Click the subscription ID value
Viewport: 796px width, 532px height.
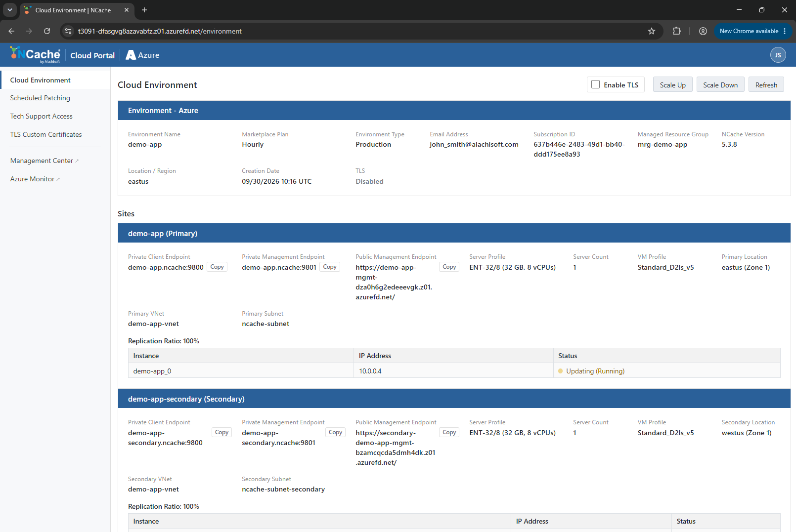579,149
